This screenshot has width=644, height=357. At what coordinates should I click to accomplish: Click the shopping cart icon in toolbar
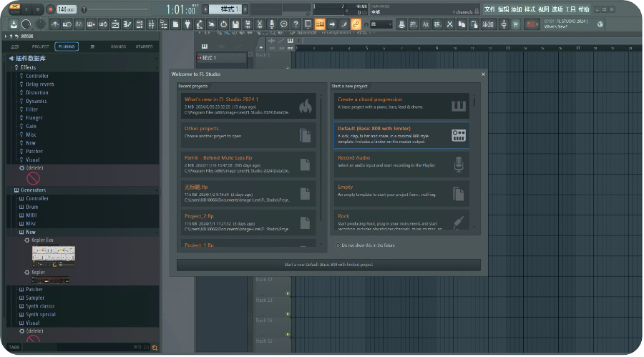point(516,24)
